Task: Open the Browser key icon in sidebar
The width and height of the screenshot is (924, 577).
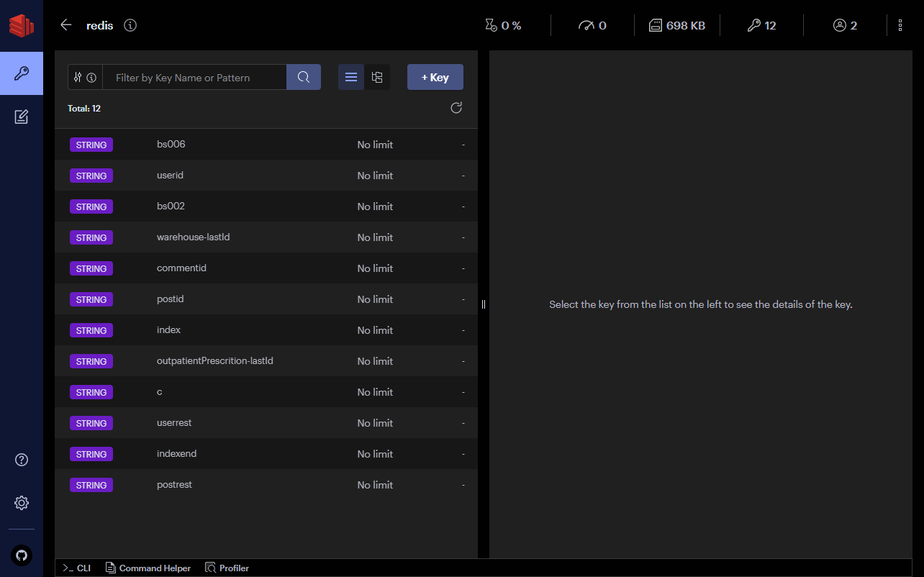Action: (22, 73)
